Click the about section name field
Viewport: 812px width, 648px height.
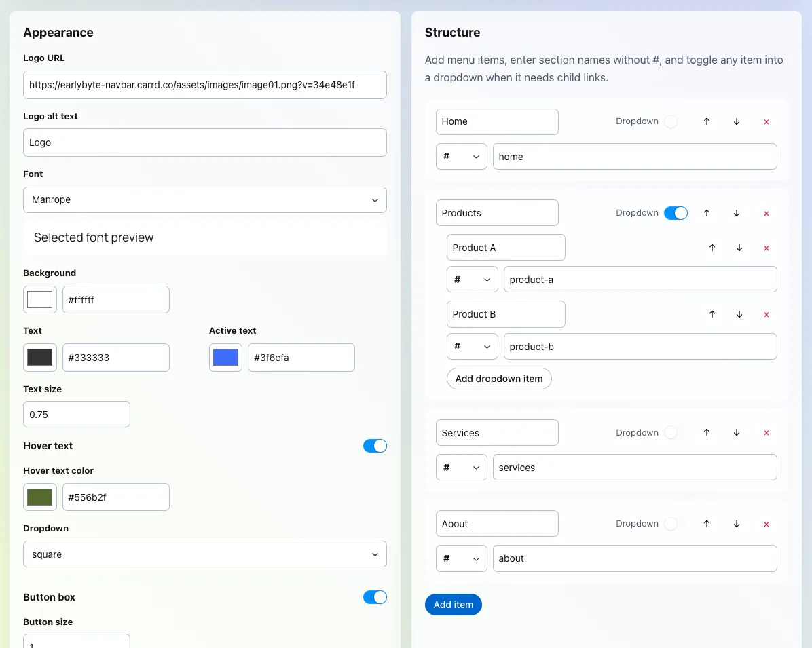pyautogui.click(x=635, y=558)
